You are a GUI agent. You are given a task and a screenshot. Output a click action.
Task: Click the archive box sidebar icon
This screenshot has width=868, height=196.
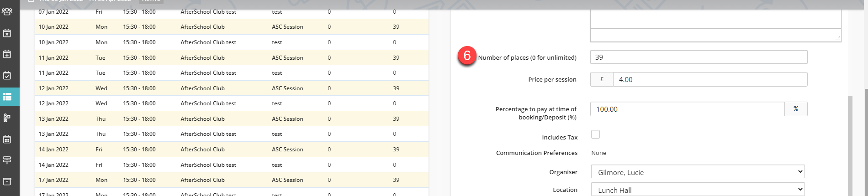(7, 181)
